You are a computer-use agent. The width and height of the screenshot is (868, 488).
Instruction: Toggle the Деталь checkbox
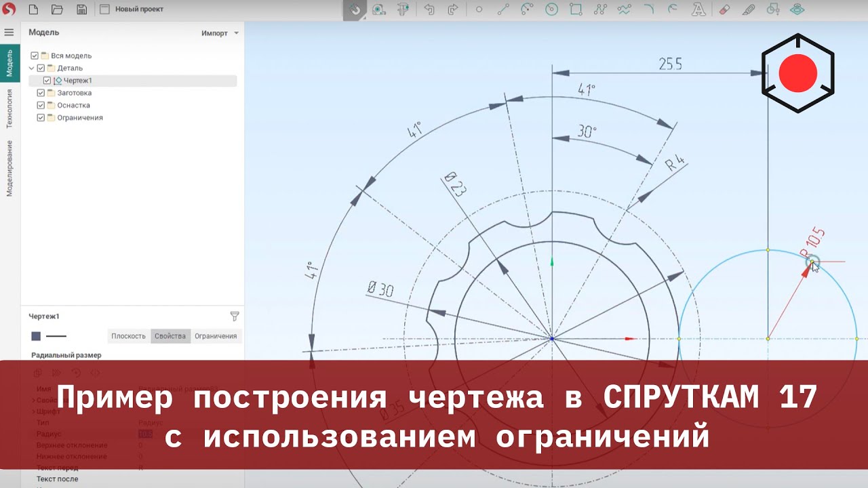(41, 68)
